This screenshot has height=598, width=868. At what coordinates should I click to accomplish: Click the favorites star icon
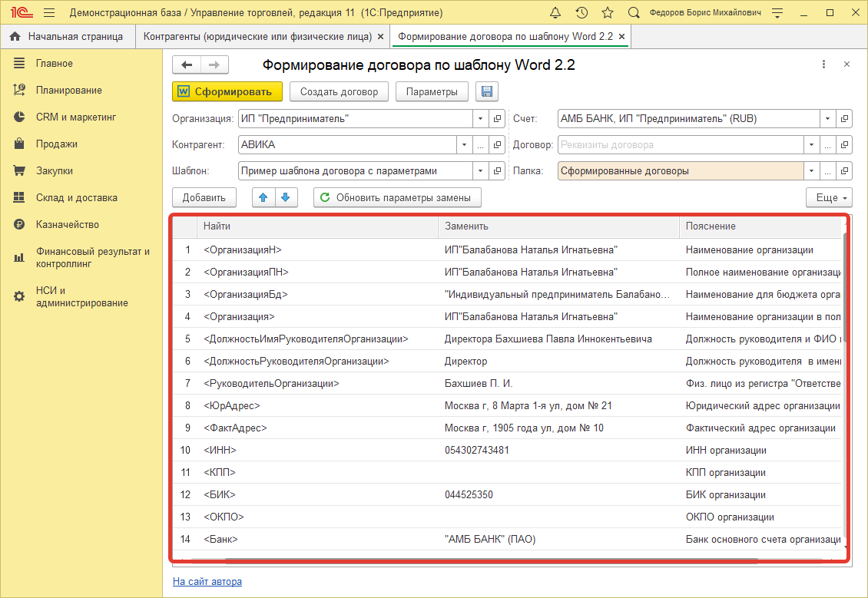(608, 13)
